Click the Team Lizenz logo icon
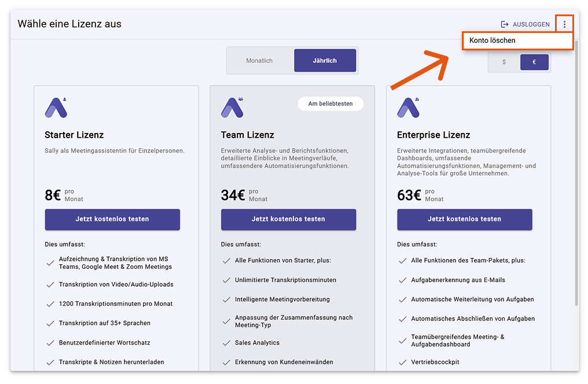The width and height of the screenshot is (588, 384). point(232,108)
